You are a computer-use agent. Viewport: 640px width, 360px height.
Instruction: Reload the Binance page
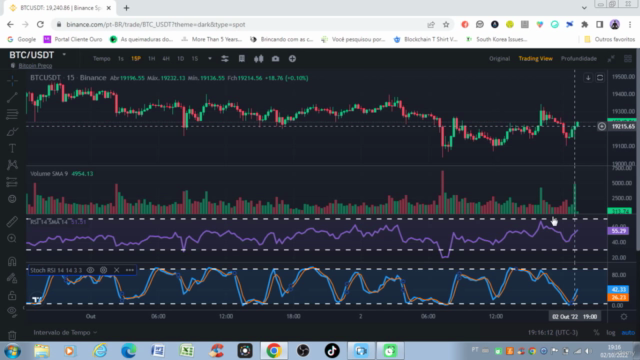pyautogui.click(x=40, y=24)
